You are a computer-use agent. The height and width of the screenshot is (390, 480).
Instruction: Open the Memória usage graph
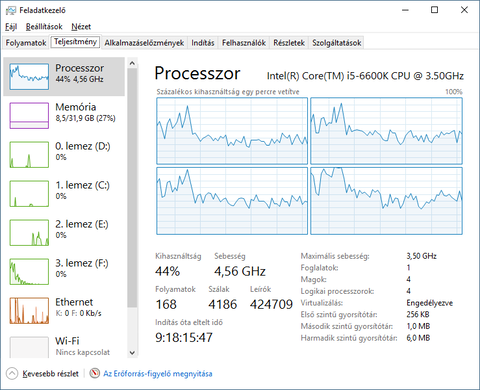(29, 116)
